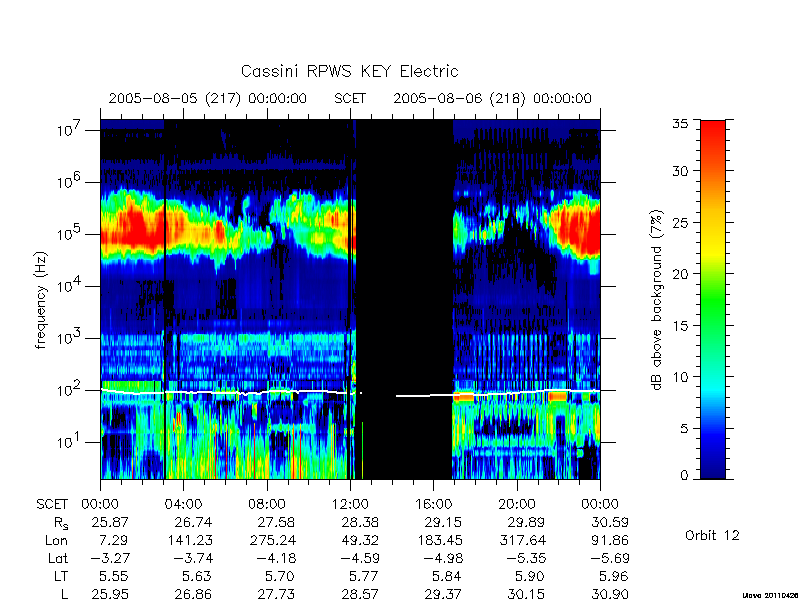The image size is (800, 600).
Task: Click the title "Cassini RPWS KEY Electric"
Action: tap(349, 71)
